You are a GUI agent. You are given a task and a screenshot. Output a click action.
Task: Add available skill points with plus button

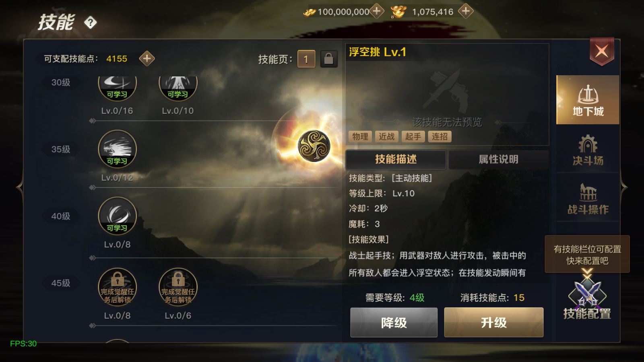[147, 59]
